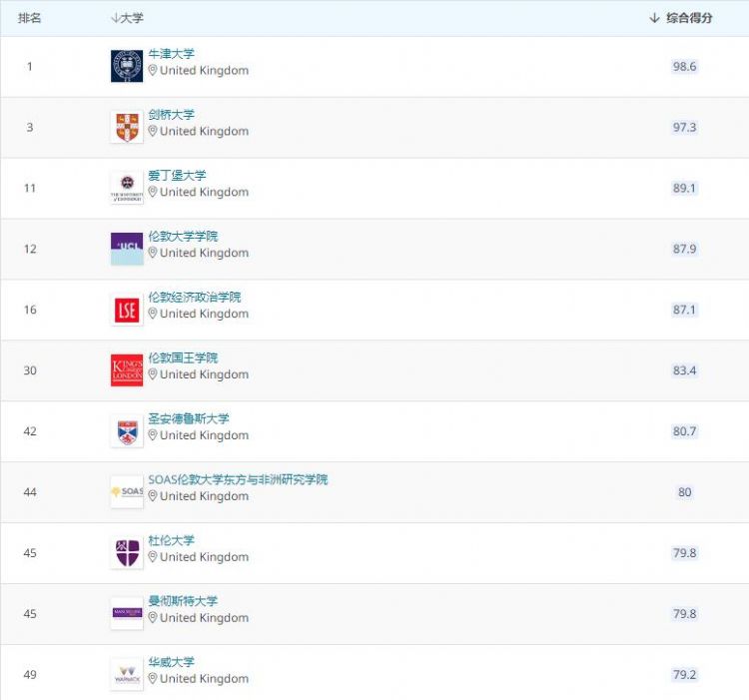Click the Warwick (华威大学) logo icon
Screen dimensions: 749x700
[x=127, y=674]
